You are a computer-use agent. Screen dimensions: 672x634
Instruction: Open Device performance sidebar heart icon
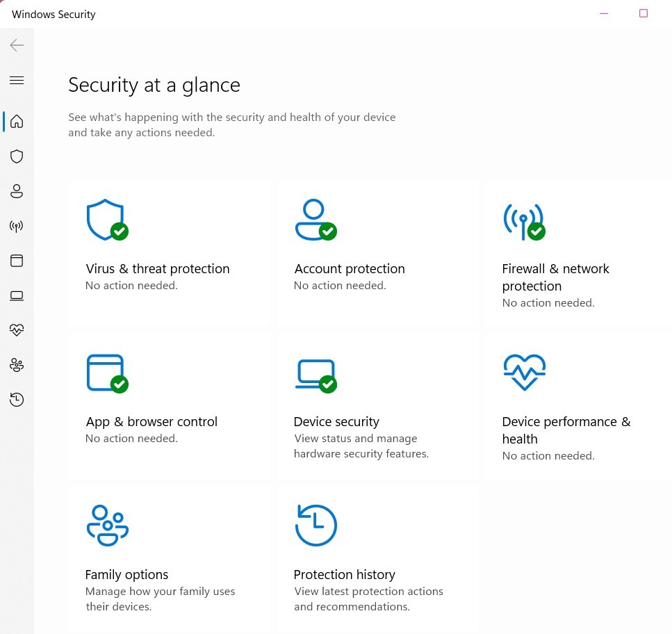click(x=17, y=330)
